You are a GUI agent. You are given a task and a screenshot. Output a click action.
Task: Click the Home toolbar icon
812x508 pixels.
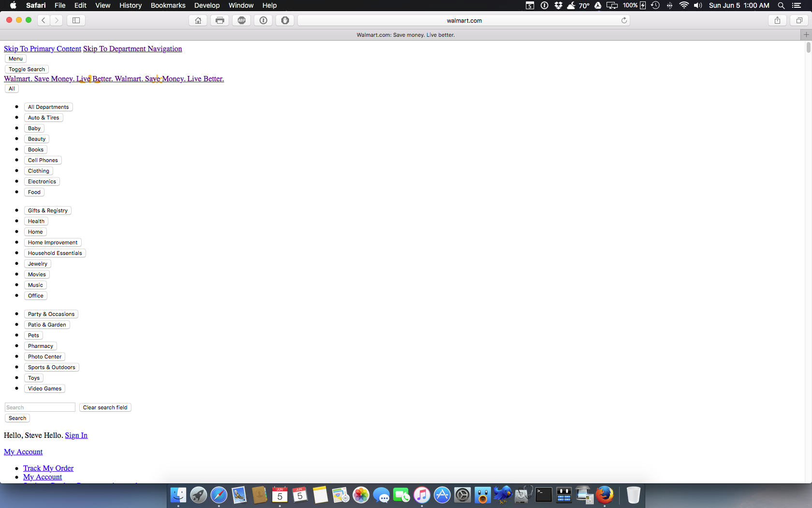coord(198,20)
